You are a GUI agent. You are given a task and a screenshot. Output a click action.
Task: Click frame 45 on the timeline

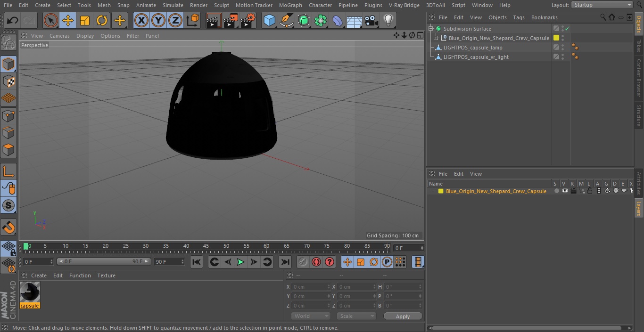[206, 246]
